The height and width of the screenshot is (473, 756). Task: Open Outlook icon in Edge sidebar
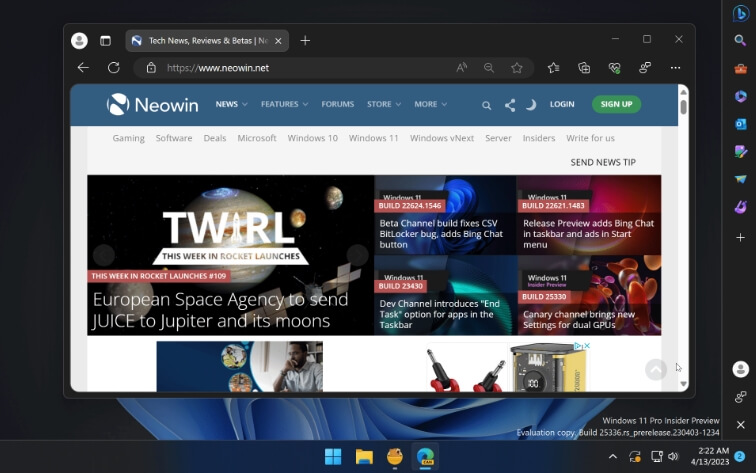click(741, 124)
